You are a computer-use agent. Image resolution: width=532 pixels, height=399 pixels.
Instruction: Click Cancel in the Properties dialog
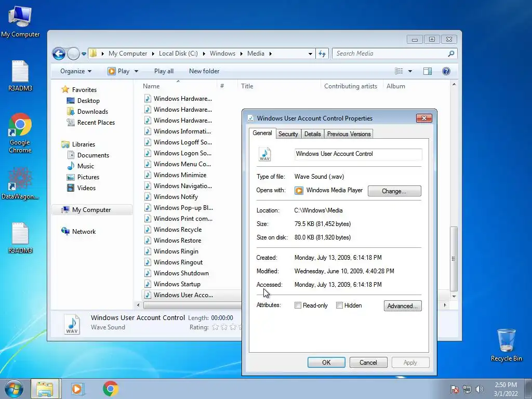pos(368,362)
